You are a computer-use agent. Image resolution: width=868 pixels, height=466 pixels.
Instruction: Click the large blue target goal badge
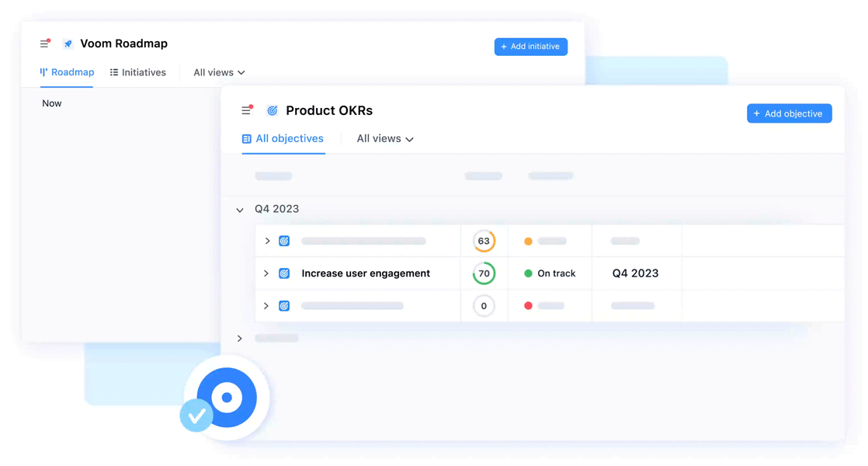pos(227,398)
